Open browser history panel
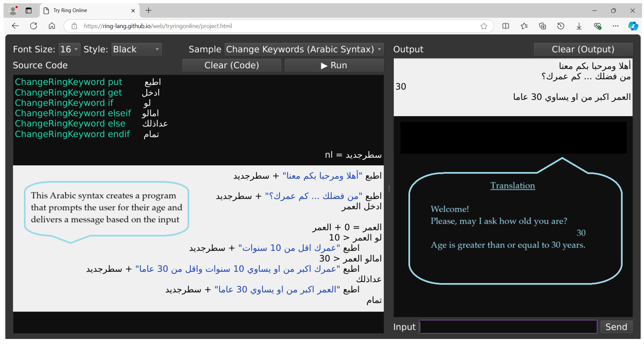 pos(561,26)
